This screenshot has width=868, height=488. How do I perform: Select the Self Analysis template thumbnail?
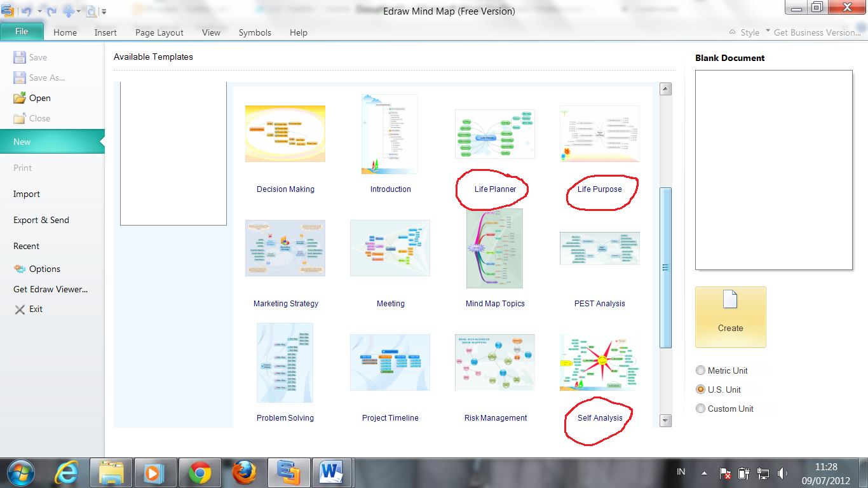pos(599,362)
